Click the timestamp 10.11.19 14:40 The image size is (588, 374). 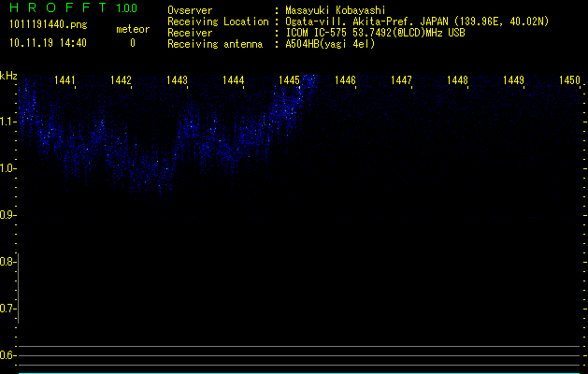tap(48, 43)
